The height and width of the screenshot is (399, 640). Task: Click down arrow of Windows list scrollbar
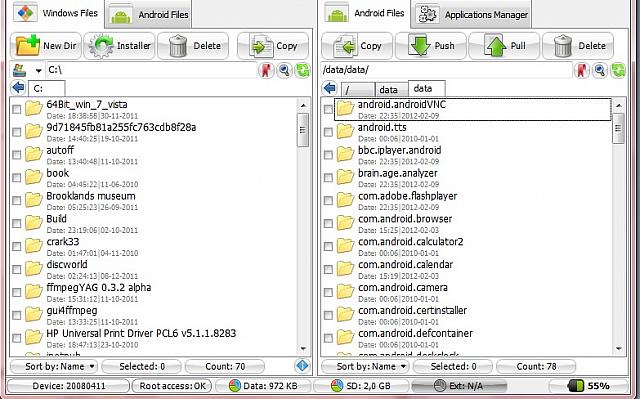click(x=303, y=349)
